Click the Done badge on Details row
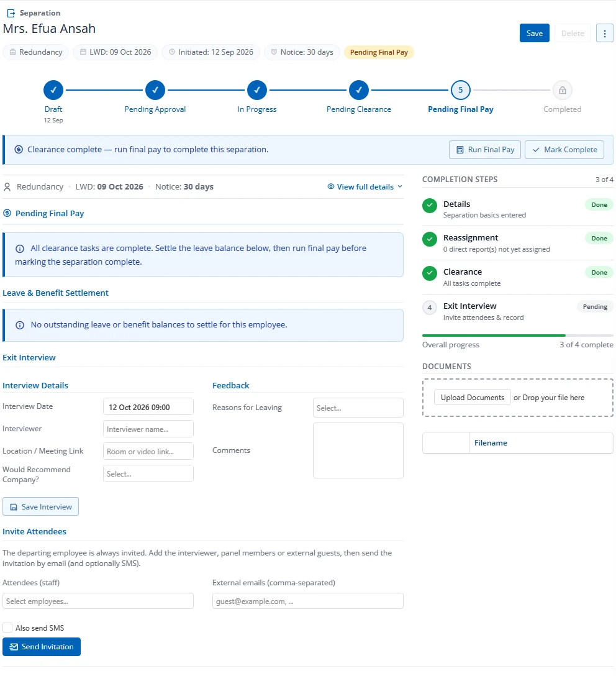 [x=599, y=205]
